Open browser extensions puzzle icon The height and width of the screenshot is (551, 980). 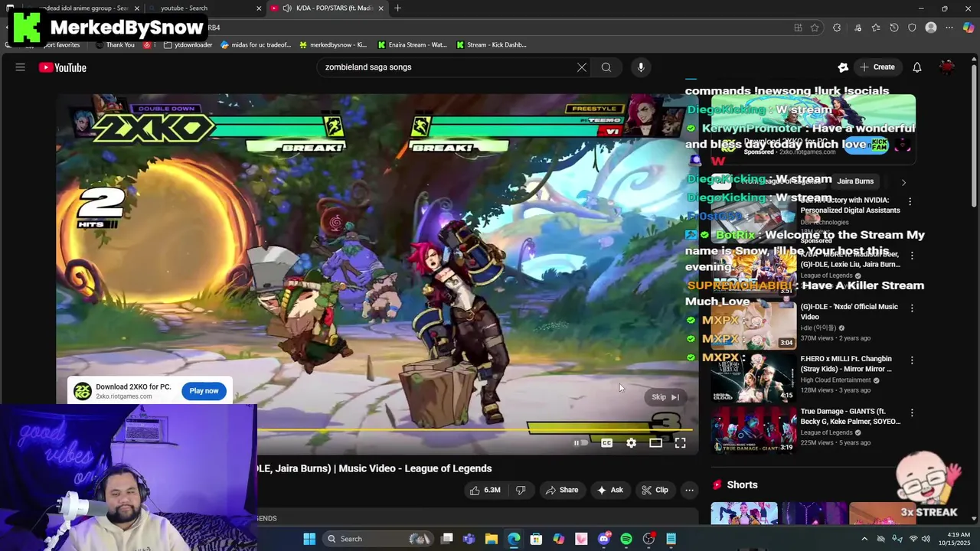click(837, 28)
